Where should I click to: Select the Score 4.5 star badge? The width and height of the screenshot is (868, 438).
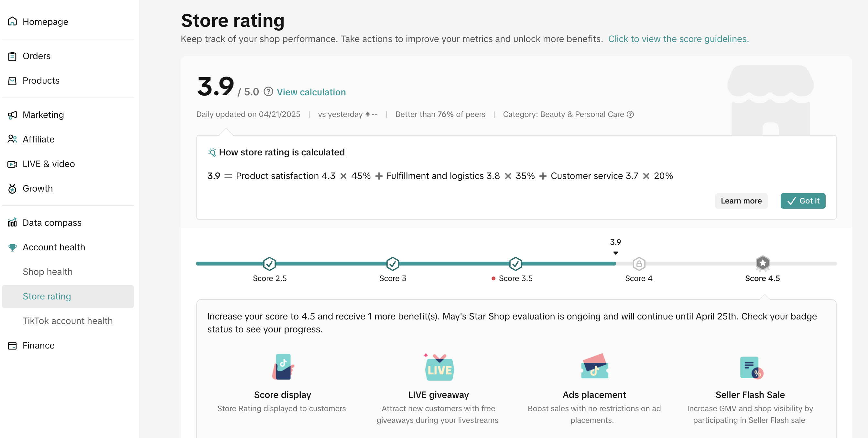762,263
